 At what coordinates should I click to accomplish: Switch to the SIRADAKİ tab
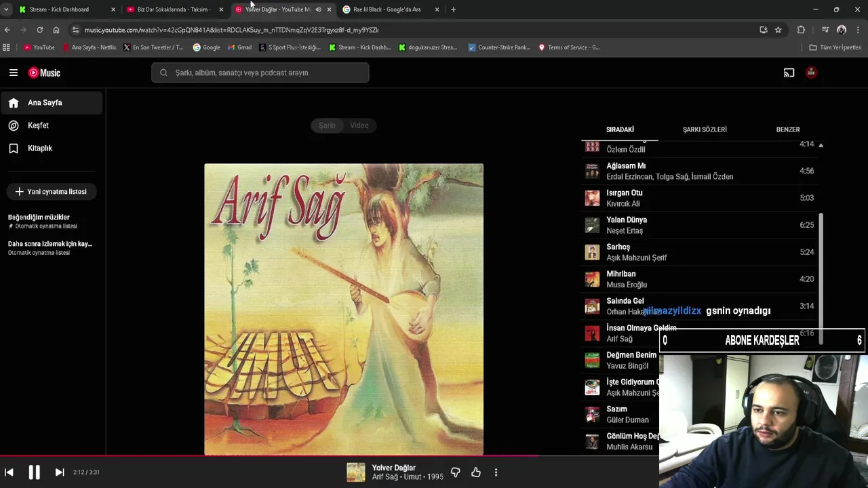(620, 129)
